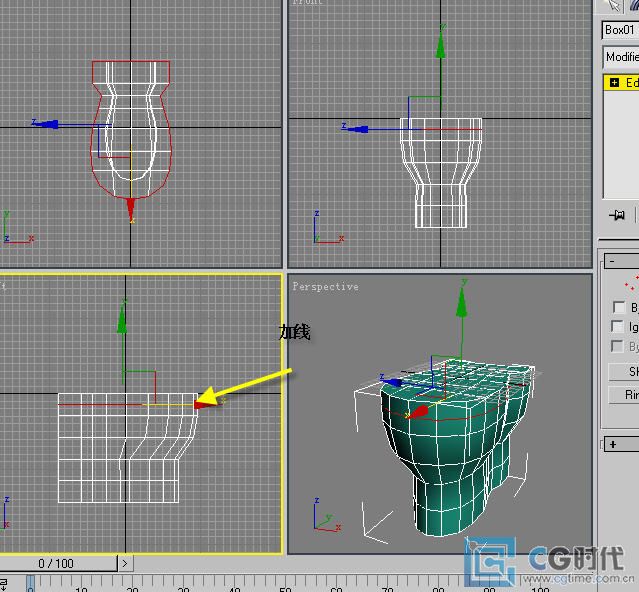Click the time slider showing 0 / 100
The image size is (639, 592).
[x=57, y=563]
